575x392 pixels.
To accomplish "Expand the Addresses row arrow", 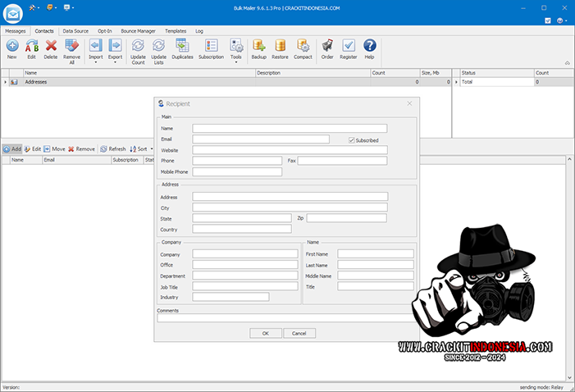I will tap(5, 82).
